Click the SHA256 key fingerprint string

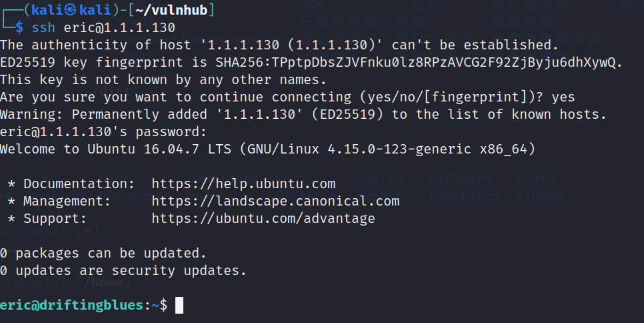[x=415, y=63]
